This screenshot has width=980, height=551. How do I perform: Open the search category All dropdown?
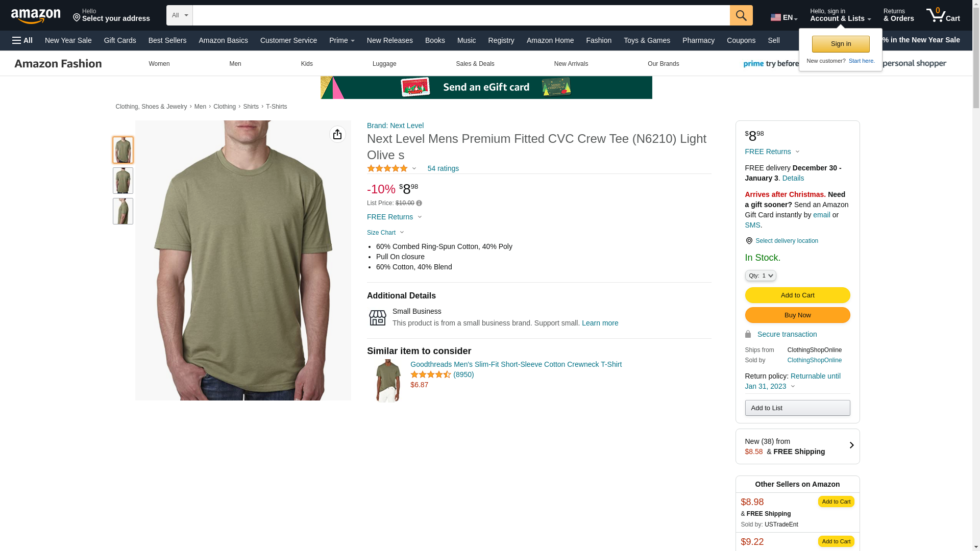179,15
